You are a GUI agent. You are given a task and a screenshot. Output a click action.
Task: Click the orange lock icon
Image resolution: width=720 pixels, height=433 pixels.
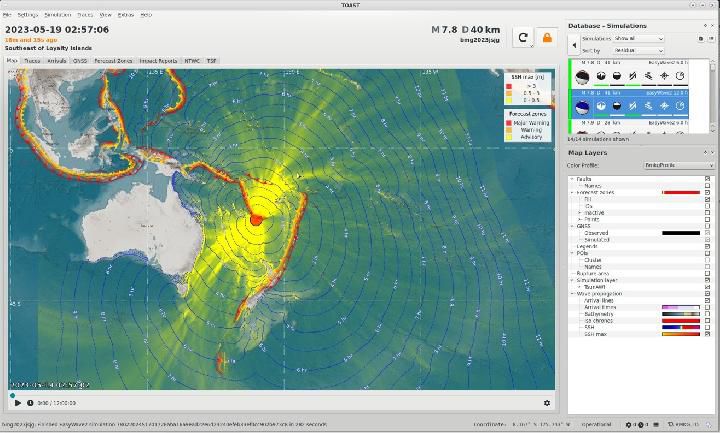click(x=547, y=37)
